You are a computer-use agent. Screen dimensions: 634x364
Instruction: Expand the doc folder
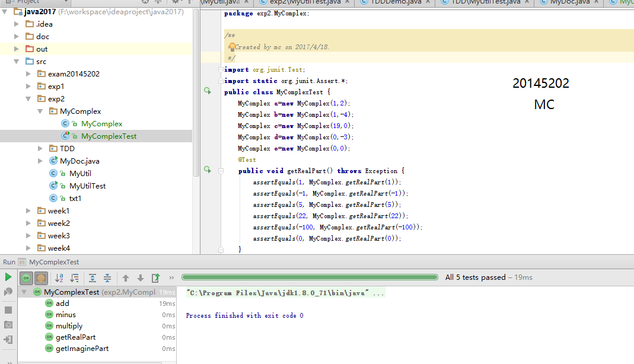point(17,36)
